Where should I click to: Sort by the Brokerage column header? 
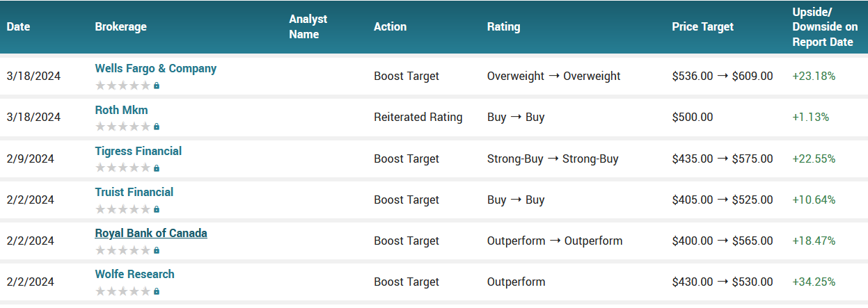tap(120, 27)
